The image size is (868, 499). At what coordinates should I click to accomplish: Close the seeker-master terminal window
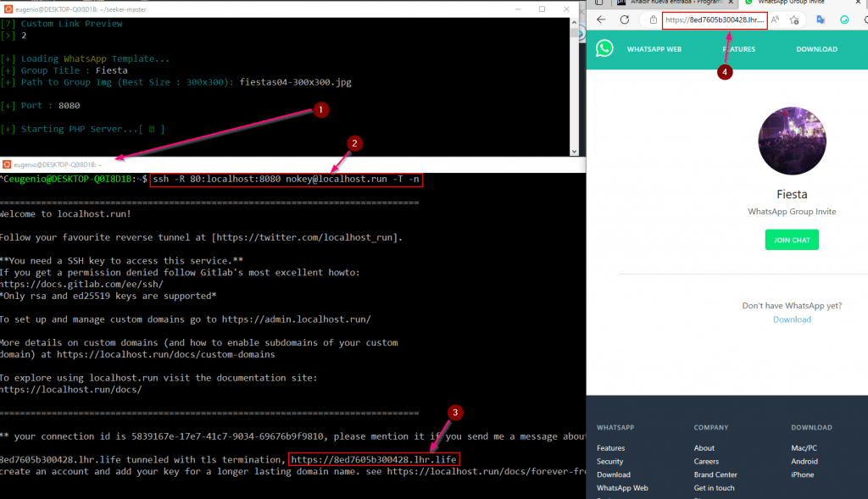(566, 8)
